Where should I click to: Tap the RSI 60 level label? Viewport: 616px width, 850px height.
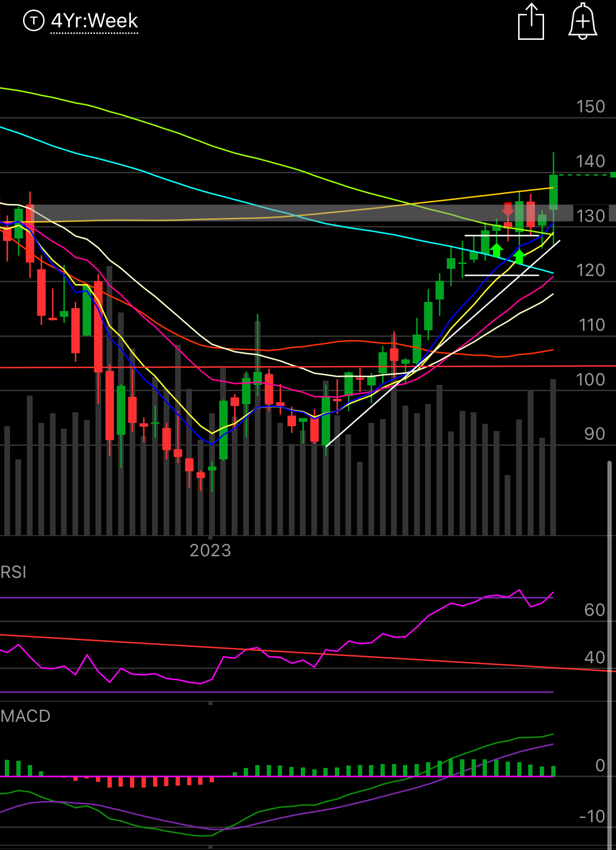[x=594, y=610]
